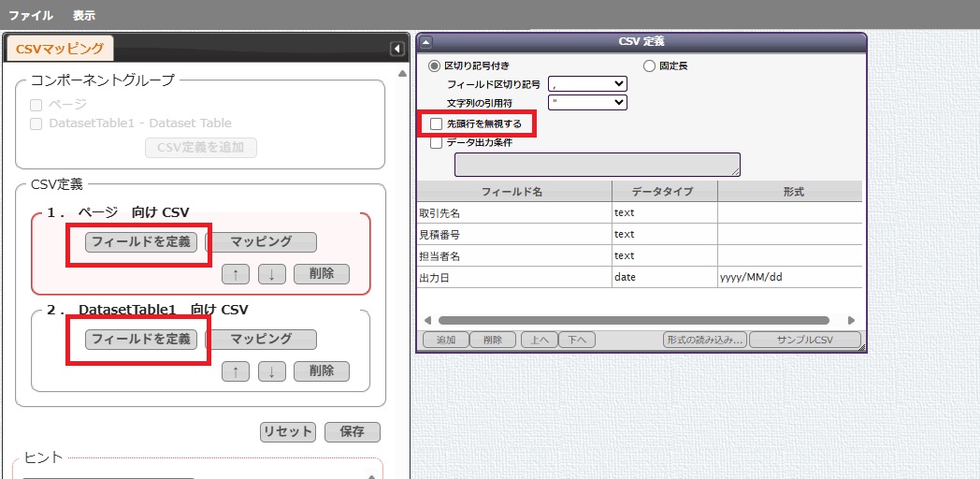Image resolution: width=980 pixels, height=479 pixels.
Task: Toggle the データ出力条件 checkbox
Action: [436, 143]
